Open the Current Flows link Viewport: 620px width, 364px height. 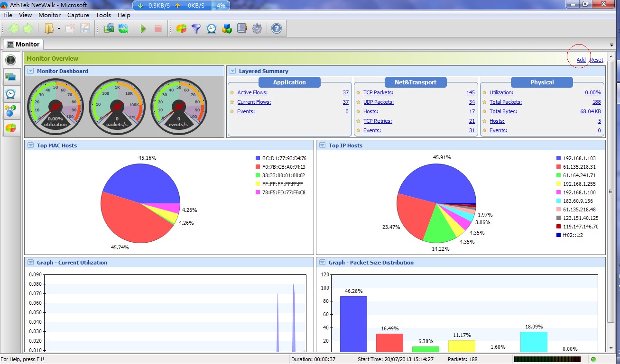254,102
